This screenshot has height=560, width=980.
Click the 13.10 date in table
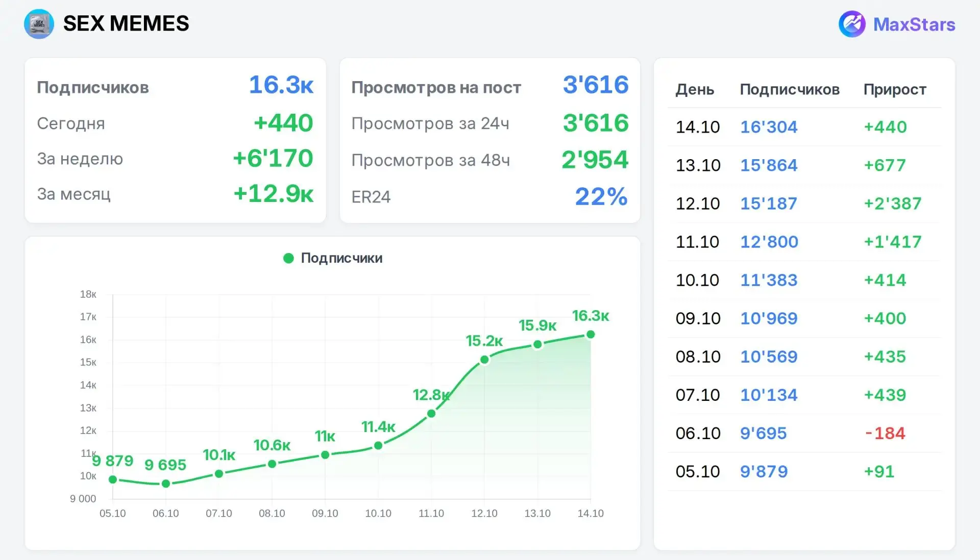tap(698, 165)
